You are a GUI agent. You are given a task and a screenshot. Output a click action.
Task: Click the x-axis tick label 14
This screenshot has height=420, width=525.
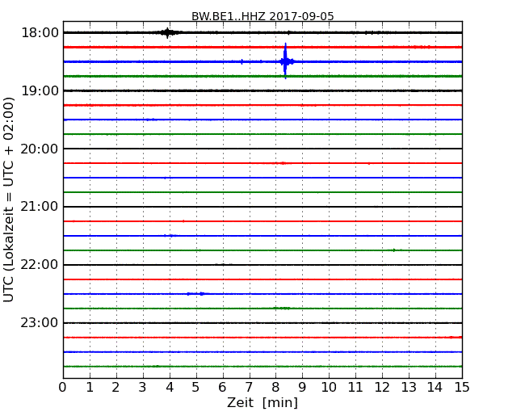[435, 388]
